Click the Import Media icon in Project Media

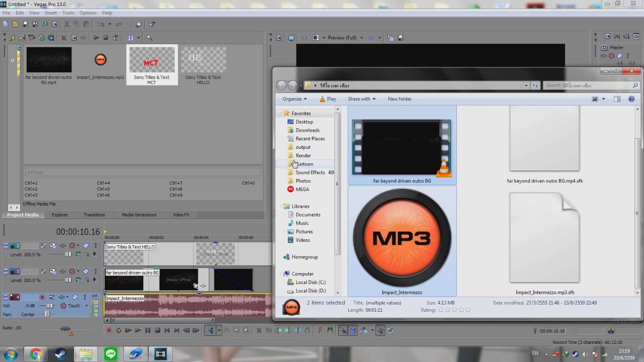(23, 38)
